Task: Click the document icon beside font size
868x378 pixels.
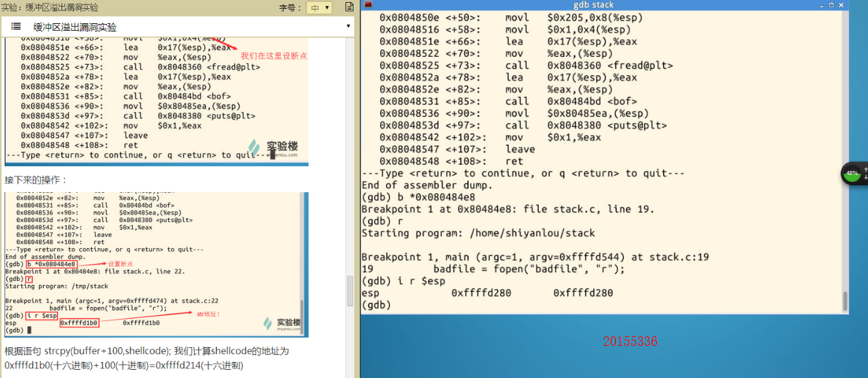Action: pyautogui.click(x=350, y=8)
